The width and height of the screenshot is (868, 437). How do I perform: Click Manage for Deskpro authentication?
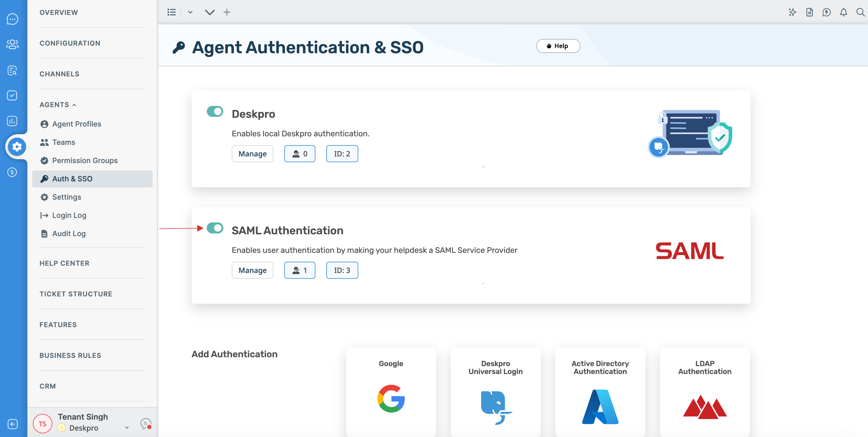tap(252, 154)
